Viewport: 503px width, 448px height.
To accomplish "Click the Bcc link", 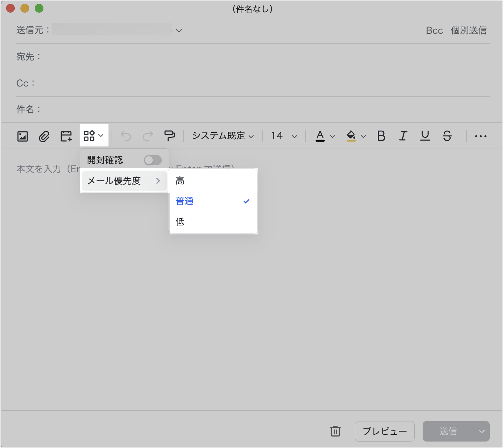I will point(434,31).
